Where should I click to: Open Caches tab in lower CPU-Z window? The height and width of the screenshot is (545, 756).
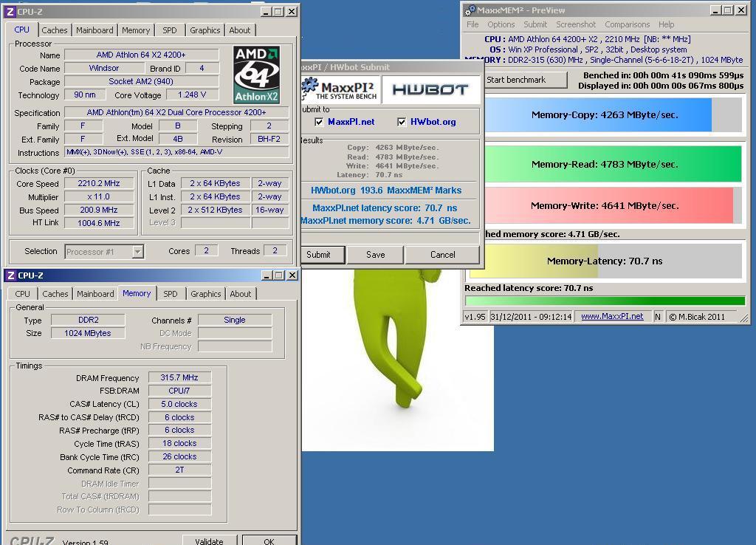[55, 294]
